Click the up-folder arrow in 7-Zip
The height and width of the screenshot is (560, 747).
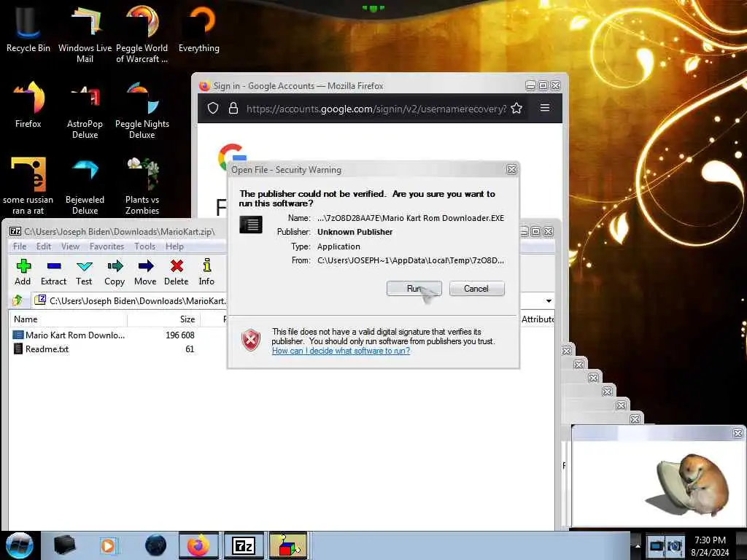[18, 300]
